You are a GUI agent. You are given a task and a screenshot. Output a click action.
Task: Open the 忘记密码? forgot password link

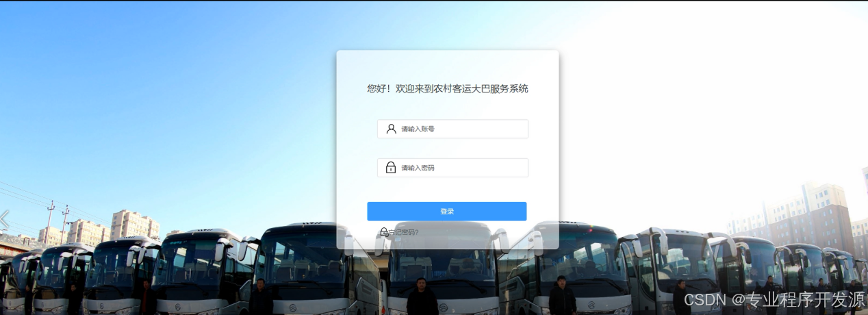point(404,232)
